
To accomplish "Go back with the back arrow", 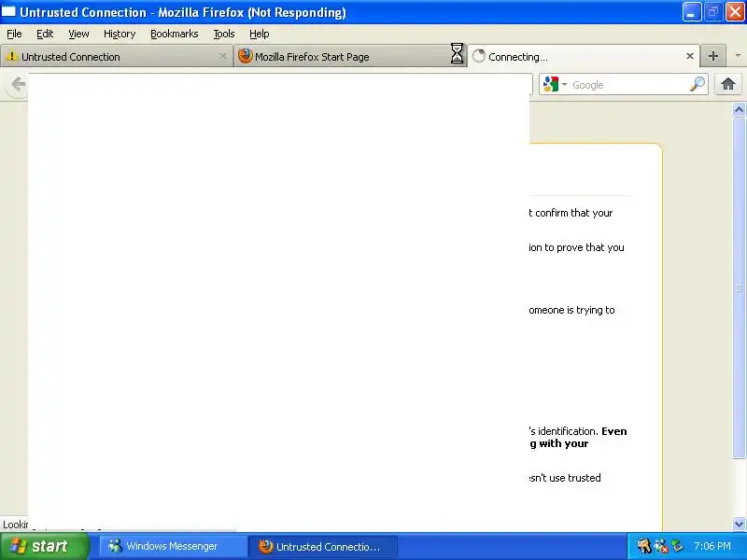I will click(18, 84).
